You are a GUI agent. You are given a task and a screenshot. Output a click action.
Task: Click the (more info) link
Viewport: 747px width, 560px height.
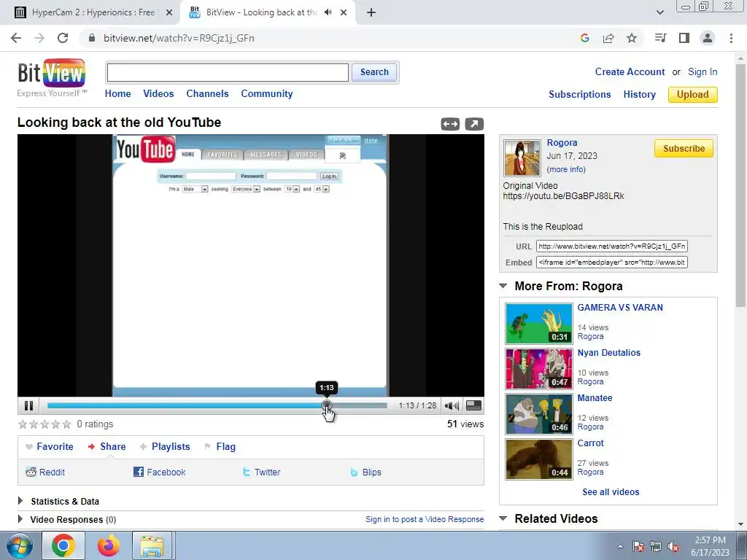point(566,169)
